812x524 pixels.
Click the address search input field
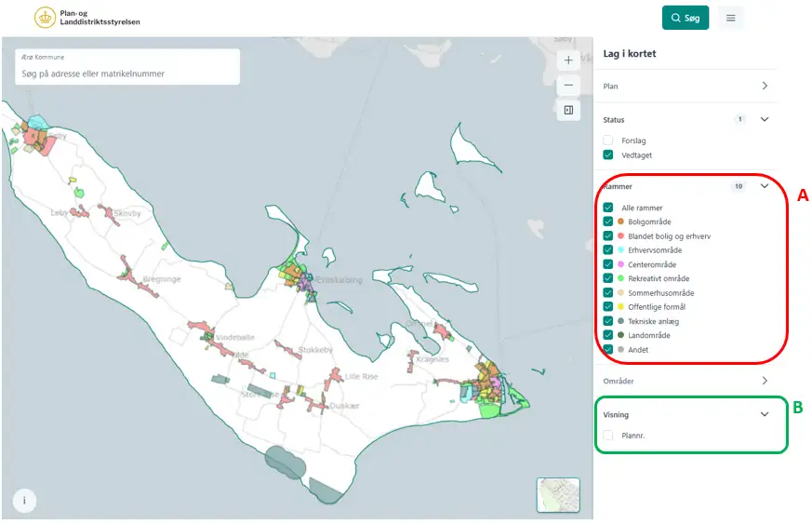(x=127, y=74)
